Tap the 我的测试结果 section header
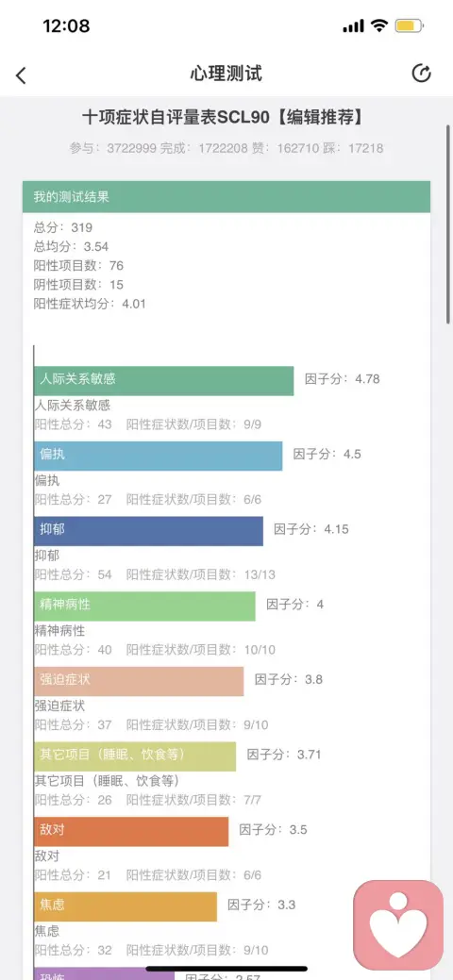 [226, 197]
